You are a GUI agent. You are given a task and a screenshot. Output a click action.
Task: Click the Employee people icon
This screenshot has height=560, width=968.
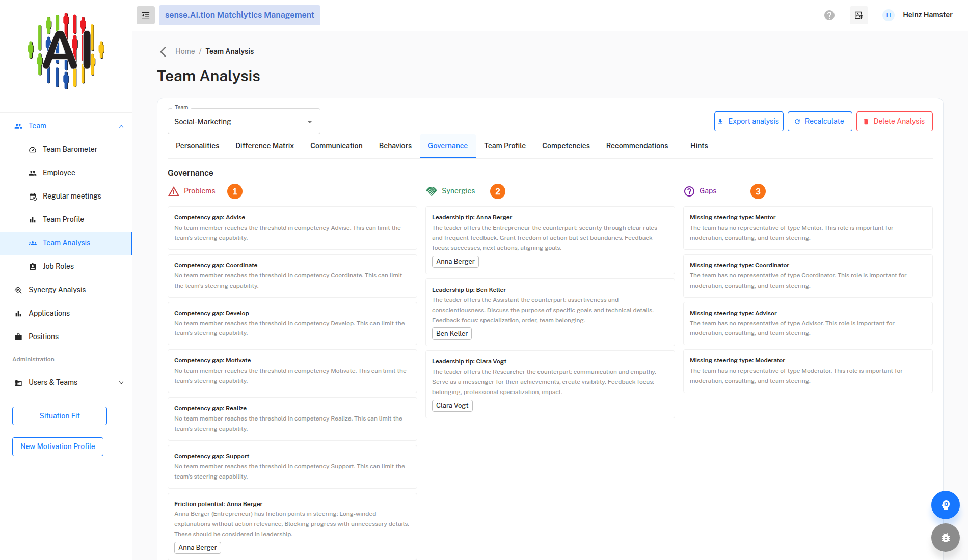pyautogui.click(x=33, y=173)
